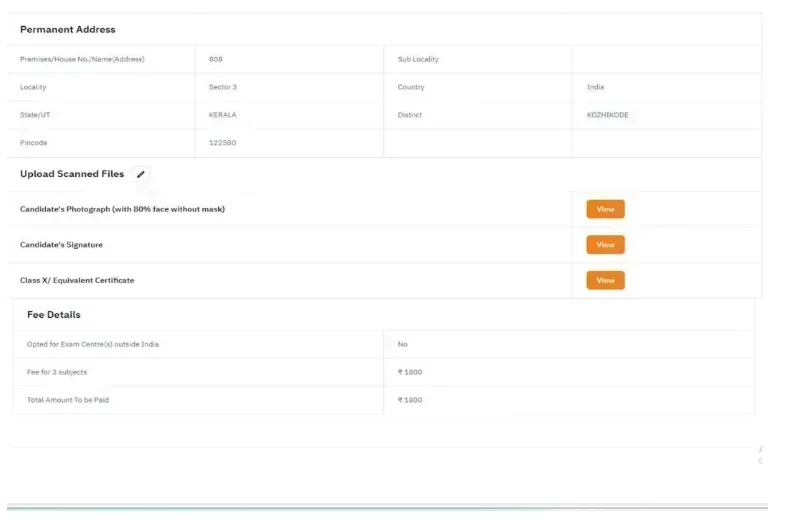Select the Upload Scanned Files heading
The height and width of the screenshot is (520, 787).
pyautogui.click(x=72, y=174)
